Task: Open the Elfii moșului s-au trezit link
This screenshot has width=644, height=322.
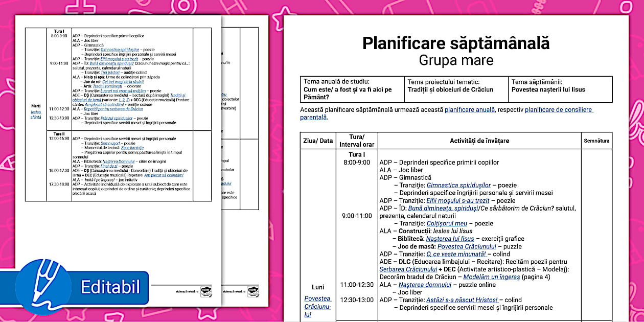Action: pyautogui.click(x=458, y=200)
